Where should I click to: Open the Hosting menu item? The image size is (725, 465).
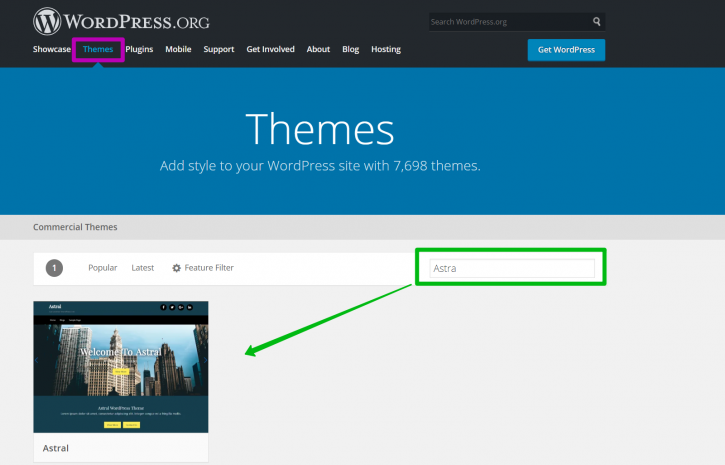[386, 49]
